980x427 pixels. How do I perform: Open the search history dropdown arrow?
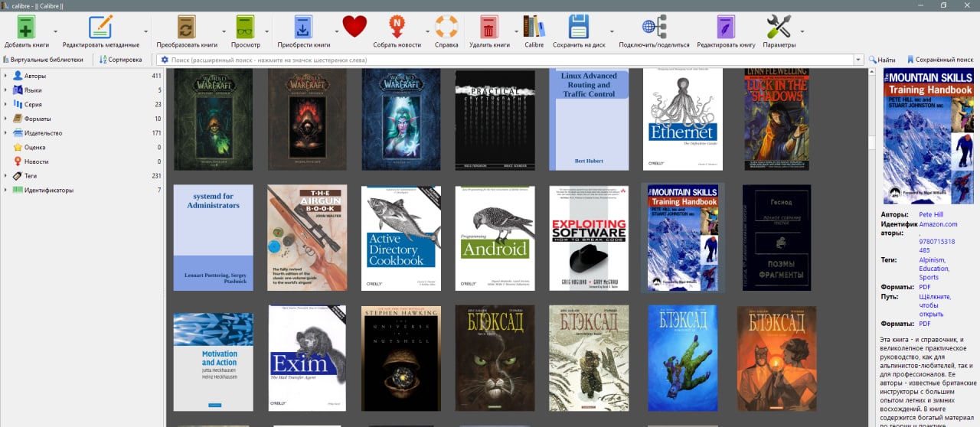(858, 60)
